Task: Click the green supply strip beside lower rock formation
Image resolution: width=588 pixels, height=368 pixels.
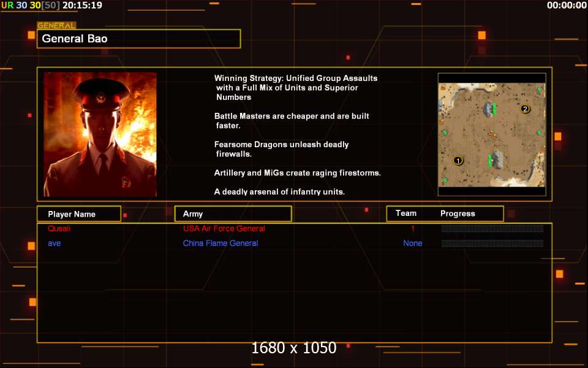Action: pyautogui.click(x=490, y=161)
